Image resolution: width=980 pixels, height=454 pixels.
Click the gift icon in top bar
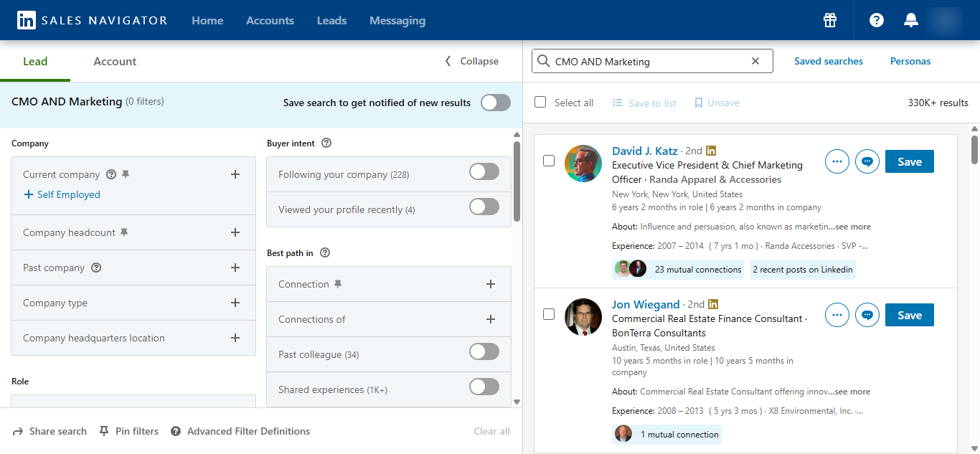(x=830, y=20)
